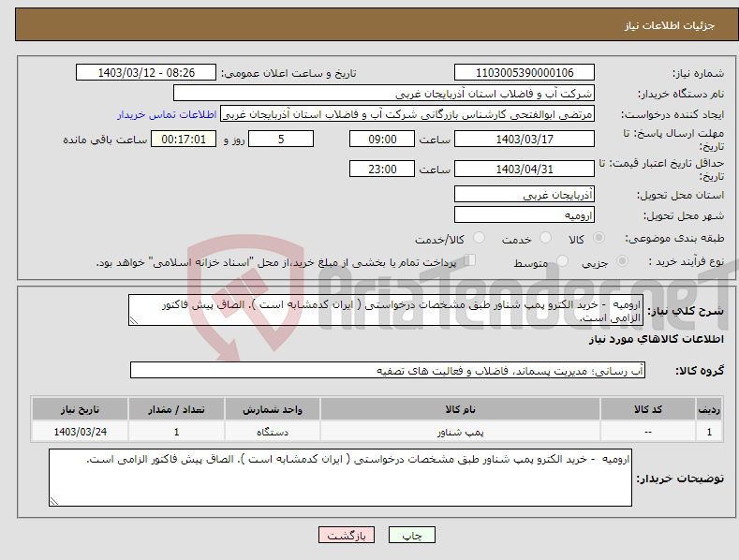Click the تاریخ نیاز column header
Image resolution: width=739 pixels, height=560 pixels.
(x=81, y=409)
